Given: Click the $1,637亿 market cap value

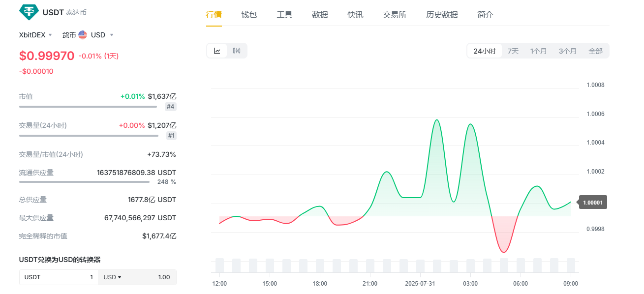Looking at the screenshot, I should pyautogui.click(x=162, y=96).
